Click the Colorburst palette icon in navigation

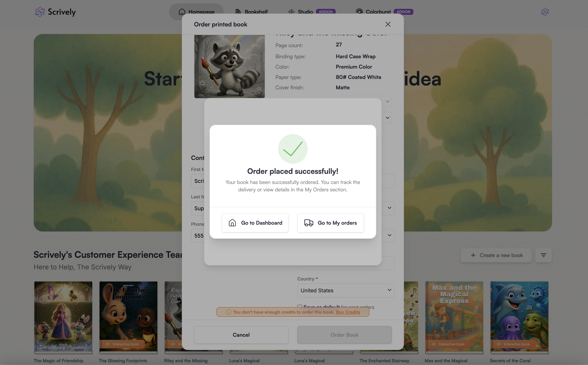(x=359, y=12)
